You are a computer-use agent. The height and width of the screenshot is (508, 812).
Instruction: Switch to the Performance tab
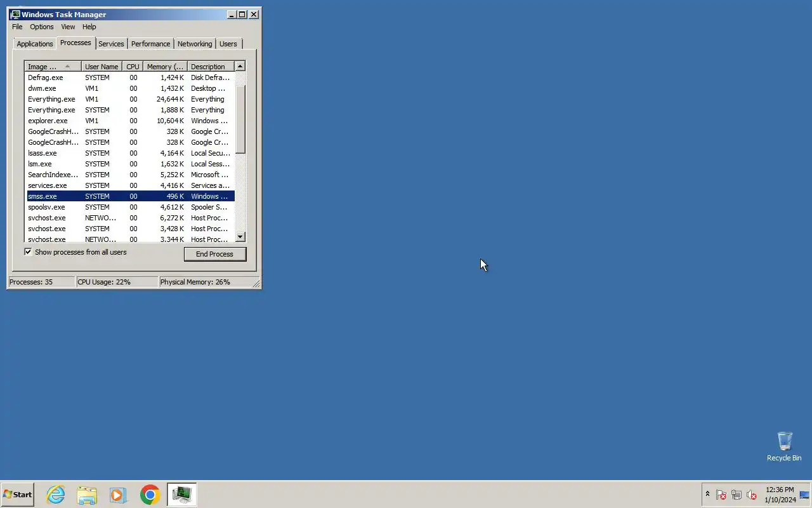151,44
